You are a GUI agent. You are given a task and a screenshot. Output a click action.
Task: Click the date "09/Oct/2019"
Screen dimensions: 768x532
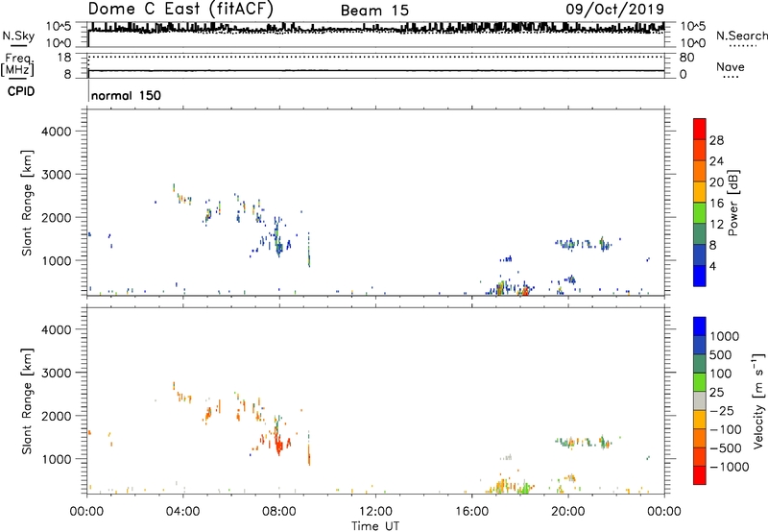coord(615,10)
